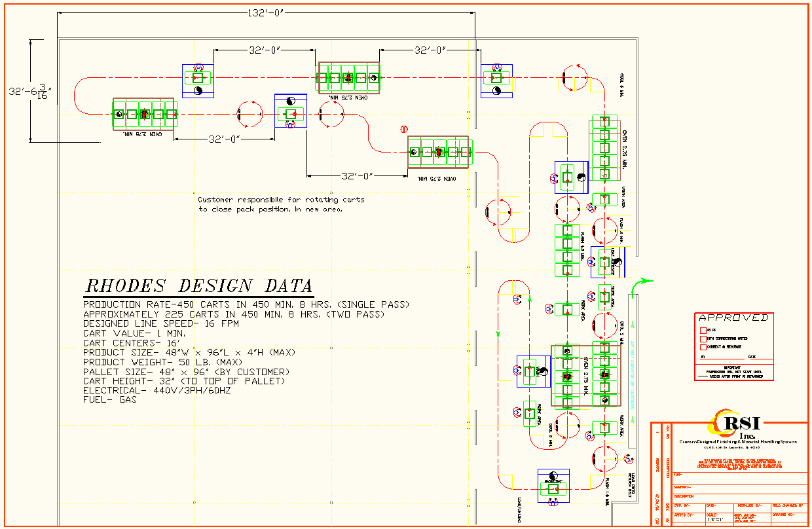
Task: Select the FIELD CHANGES BY title block cell
Action: [789, 507]
